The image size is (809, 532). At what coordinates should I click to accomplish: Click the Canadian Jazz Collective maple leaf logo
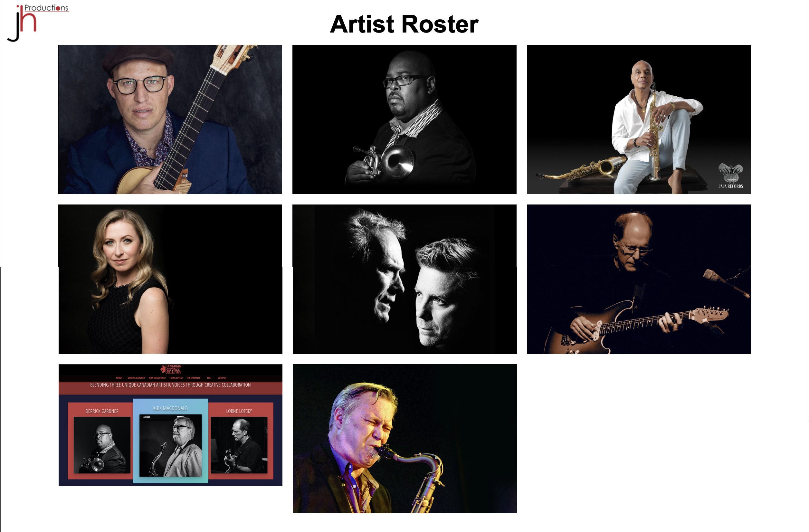[x=171, y=369]
